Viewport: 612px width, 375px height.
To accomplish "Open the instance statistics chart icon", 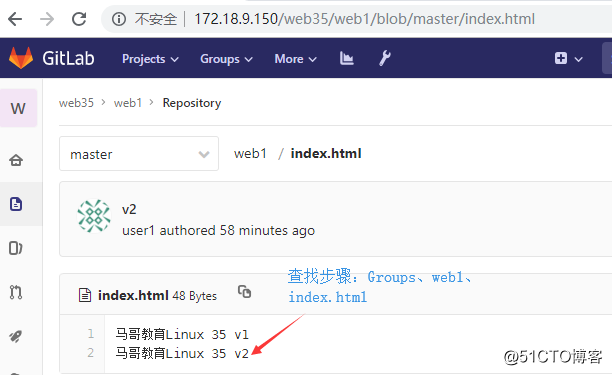I will (x=347, y=59).
